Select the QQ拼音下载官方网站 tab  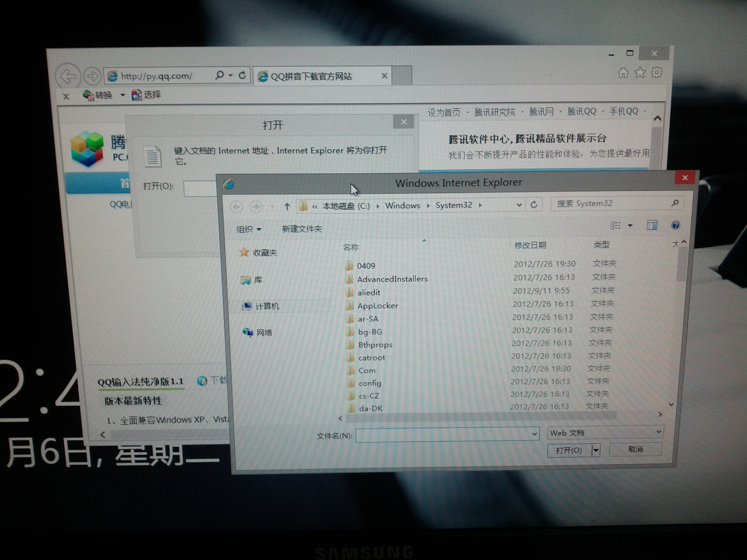click(x=322, y=76)
